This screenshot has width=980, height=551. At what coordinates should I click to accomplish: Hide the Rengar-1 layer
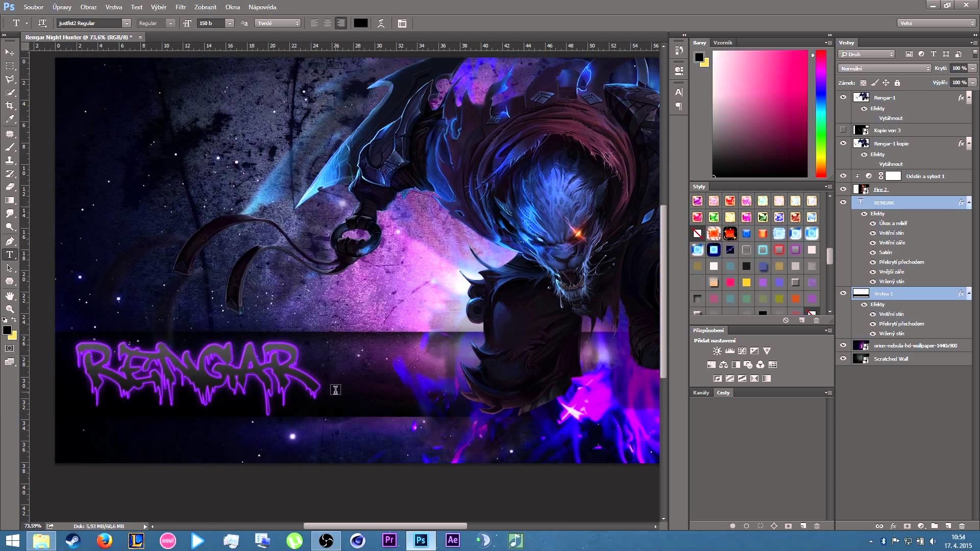[843, 97]
